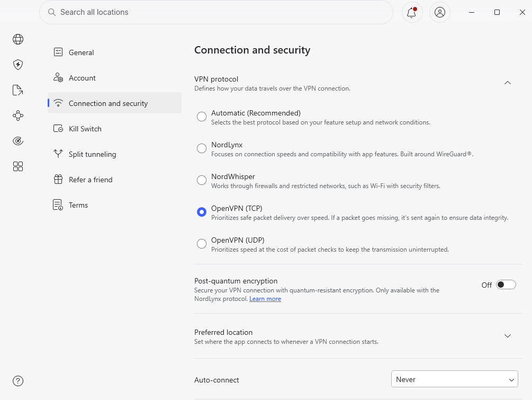
Task: Click the Wi-Fi icon beside Connection and security
Action: [x=58, y=103]
